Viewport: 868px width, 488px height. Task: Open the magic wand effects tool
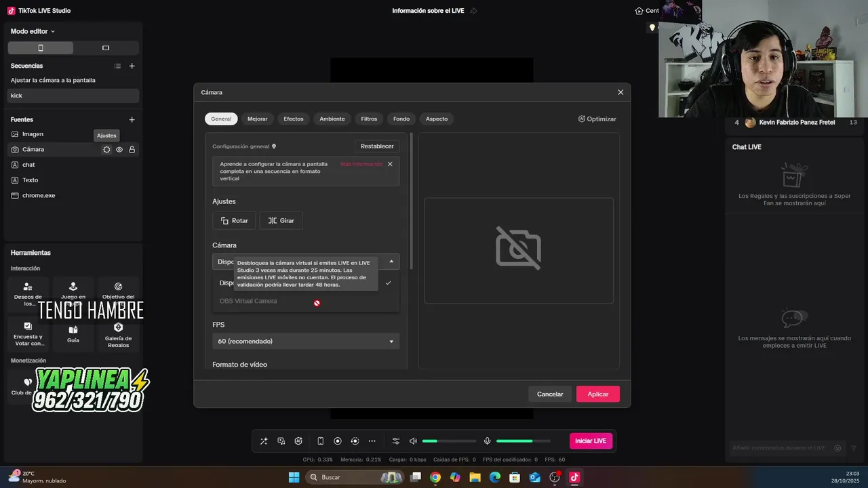[x=264, y=441]
